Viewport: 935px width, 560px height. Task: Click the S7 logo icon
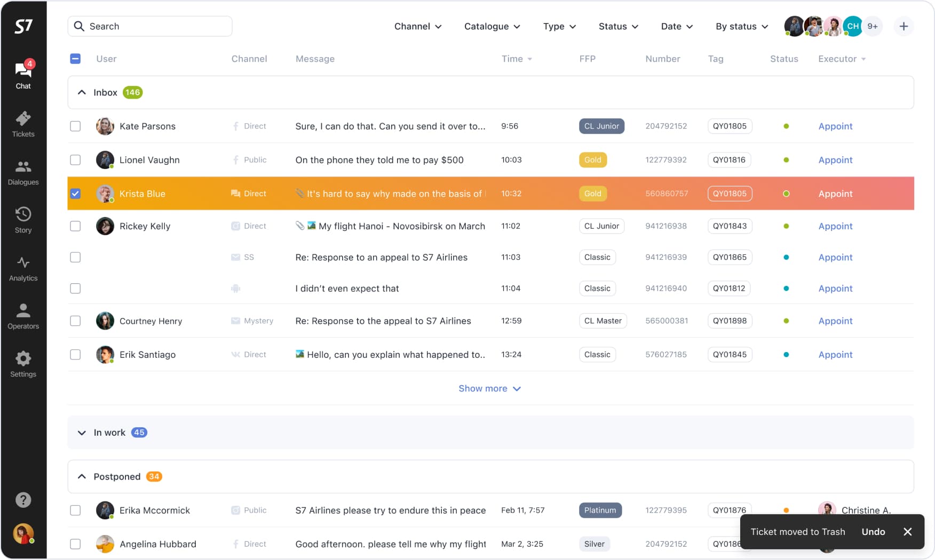[x=23, y=26]
